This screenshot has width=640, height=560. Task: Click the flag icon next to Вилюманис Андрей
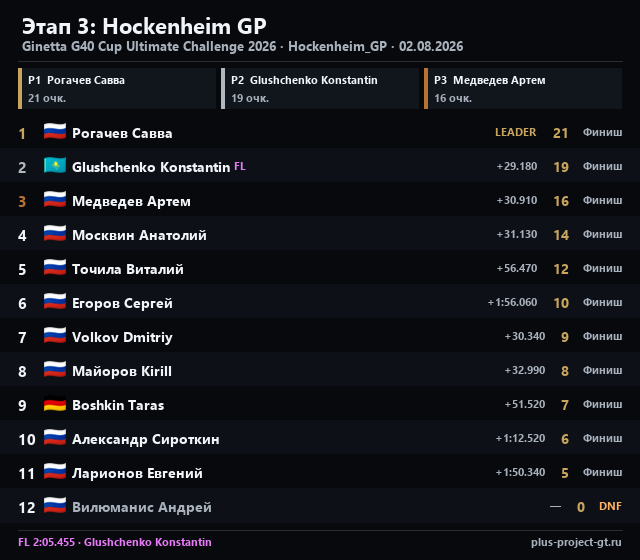(55, 506)
